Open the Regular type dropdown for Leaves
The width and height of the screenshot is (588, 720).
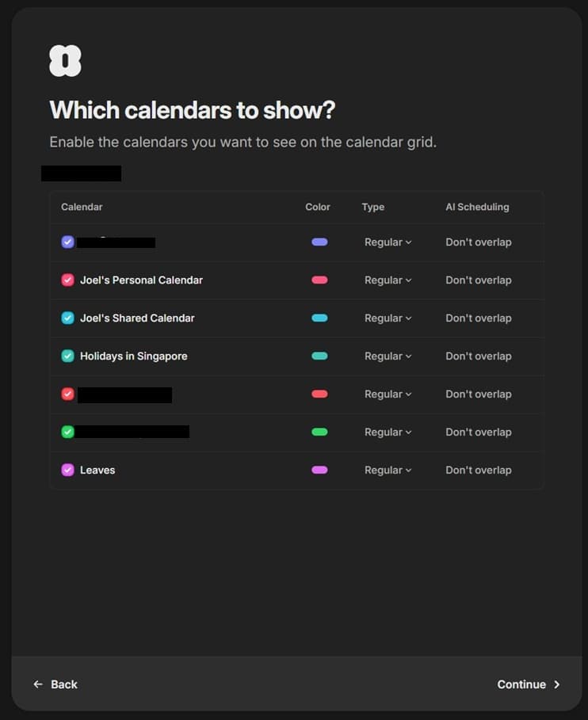(388, 470)
